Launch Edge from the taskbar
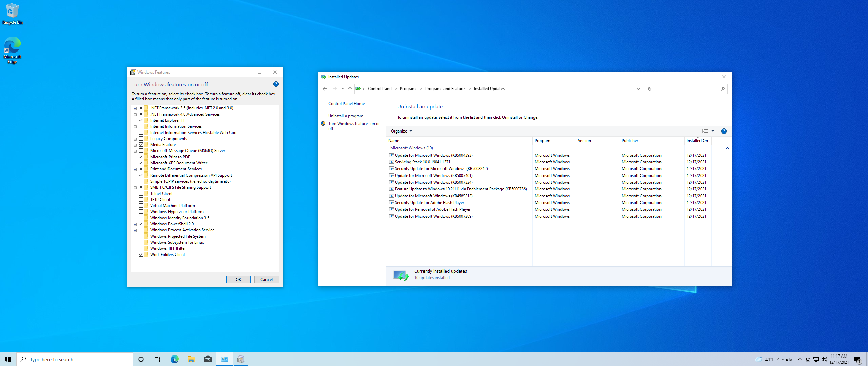868x366 pixels. pos(174,359)
